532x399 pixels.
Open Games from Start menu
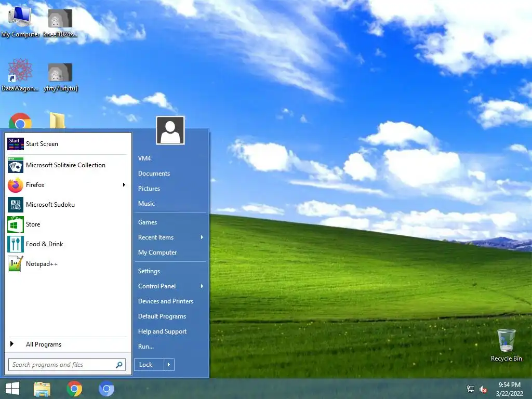[147, 222]
